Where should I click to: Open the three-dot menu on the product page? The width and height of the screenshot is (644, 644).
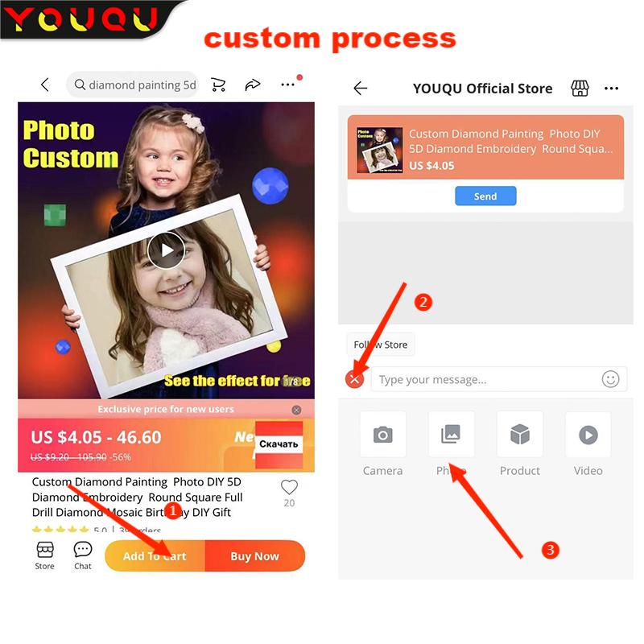coord(287,85)
